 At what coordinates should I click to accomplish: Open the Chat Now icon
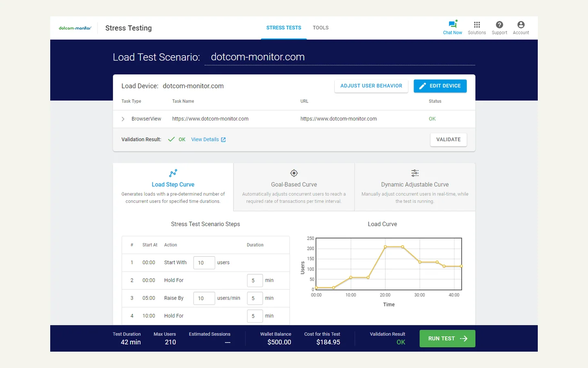[452, 25]
